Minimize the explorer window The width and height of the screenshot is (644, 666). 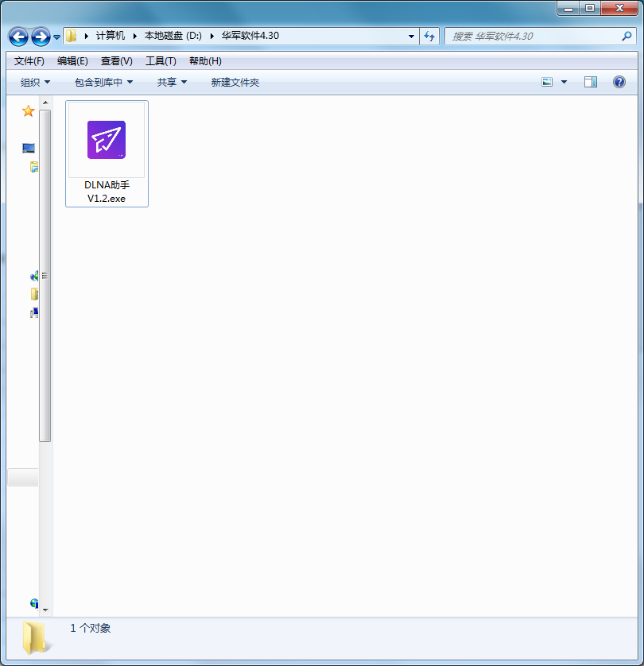(x=568, y=9)
